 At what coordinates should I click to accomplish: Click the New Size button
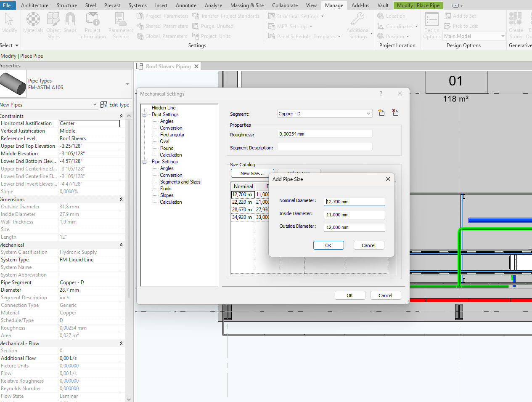(x=252, y=173)
